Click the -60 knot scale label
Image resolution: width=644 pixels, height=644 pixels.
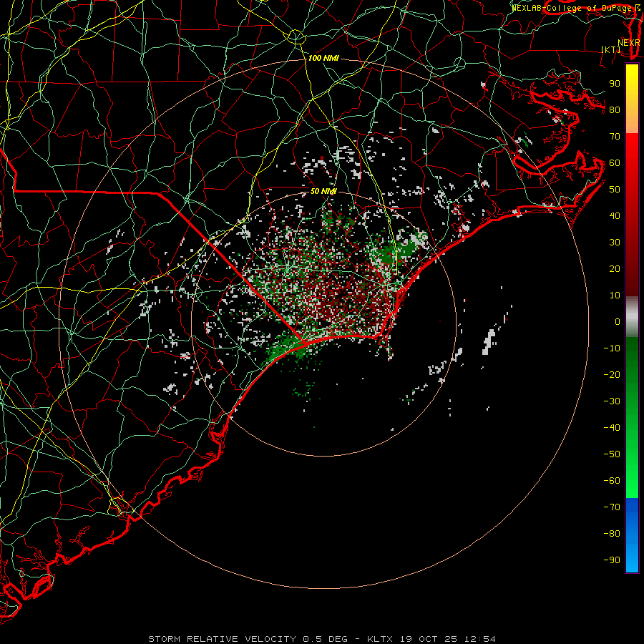[x=612, y=481]
